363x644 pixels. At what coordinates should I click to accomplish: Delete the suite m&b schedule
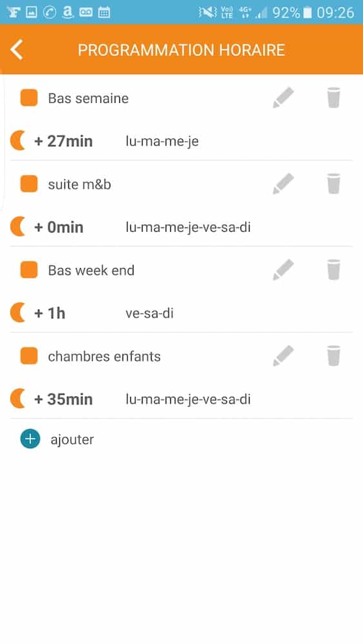pos(333,184)
